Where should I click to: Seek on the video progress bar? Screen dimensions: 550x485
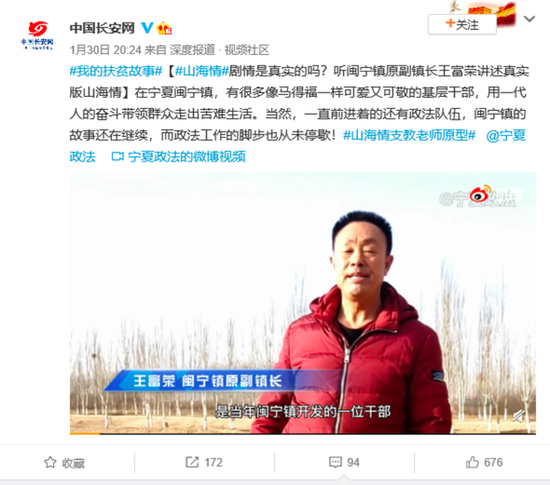coord(303,434)
